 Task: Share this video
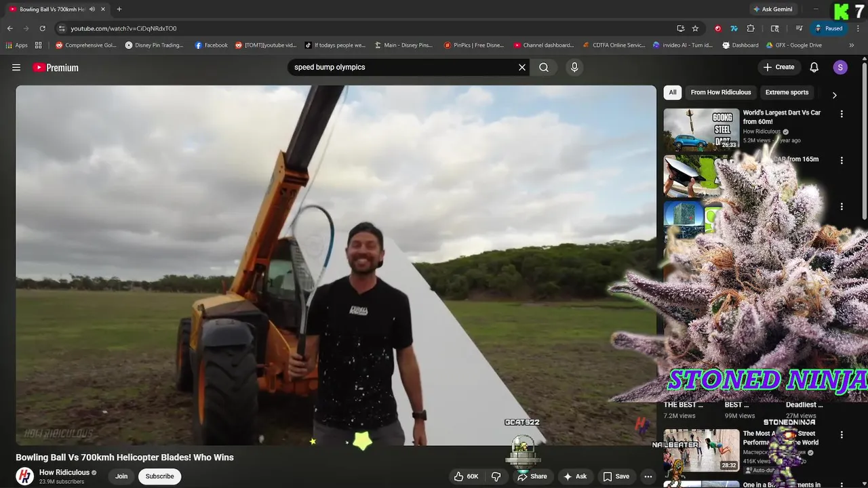(532, 476)
